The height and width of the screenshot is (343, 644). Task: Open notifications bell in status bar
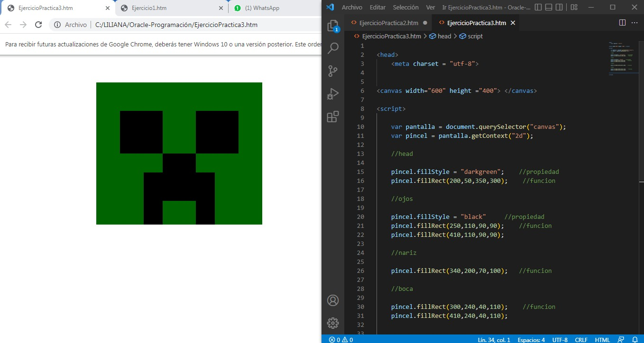click(x=635, y=339)
